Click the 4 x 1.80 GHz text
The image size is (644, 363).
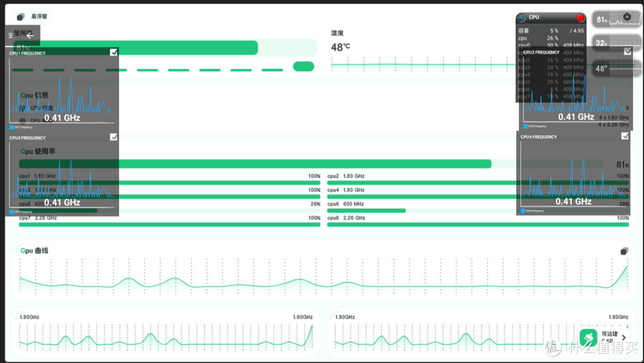[x=614, y=117]
